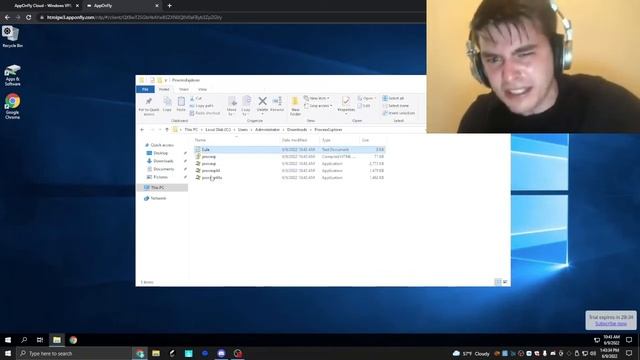
Task: Switch to the Share ribbon tab
Action: pos(184,89)
